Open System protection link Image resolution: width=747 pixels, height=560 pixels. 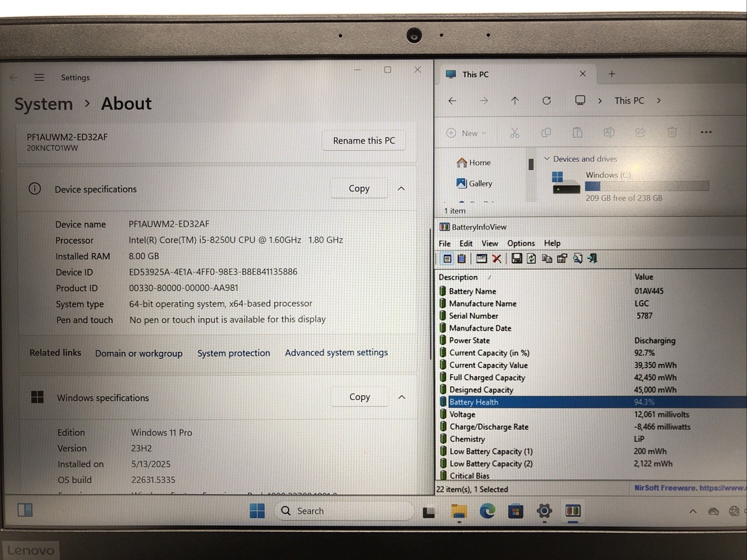coord(234,353)
